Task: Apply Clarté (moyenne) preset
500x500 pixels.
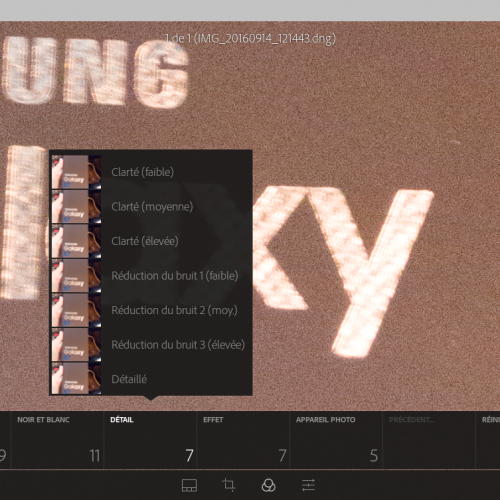Action: pyautogui.click(x=151, y=207)
